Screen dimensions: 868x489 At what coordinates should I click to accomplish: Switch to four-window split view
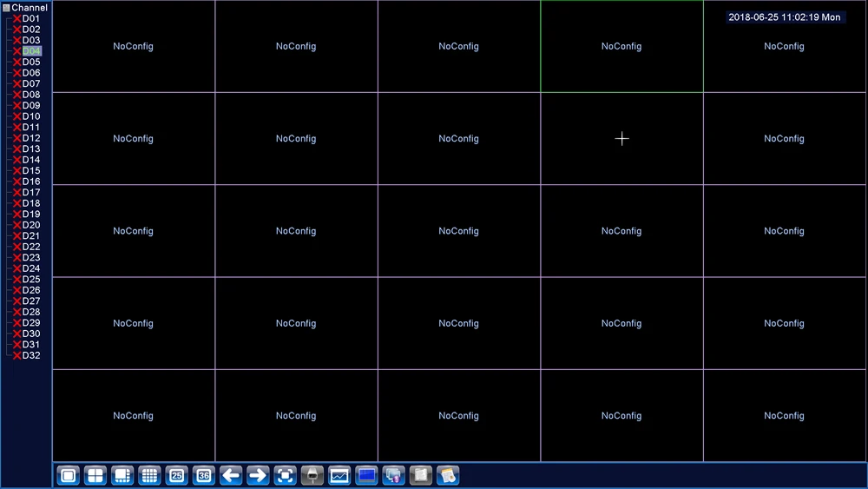click(x=95, y=475)
